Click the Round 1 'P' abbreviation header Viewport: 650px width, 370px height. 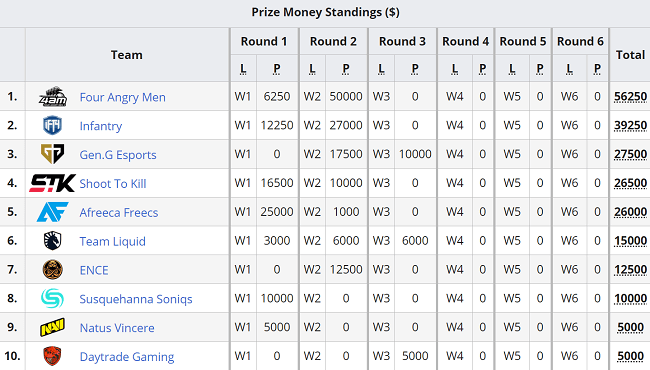coord(277,69)
